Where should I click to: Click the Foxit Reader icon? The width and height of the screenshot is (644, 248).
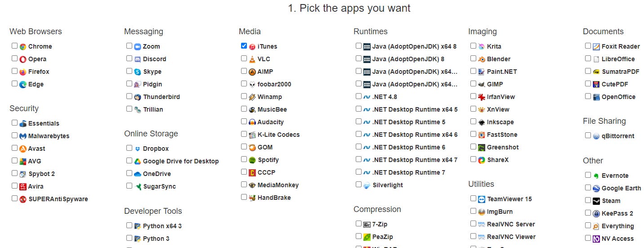point(596,46)
